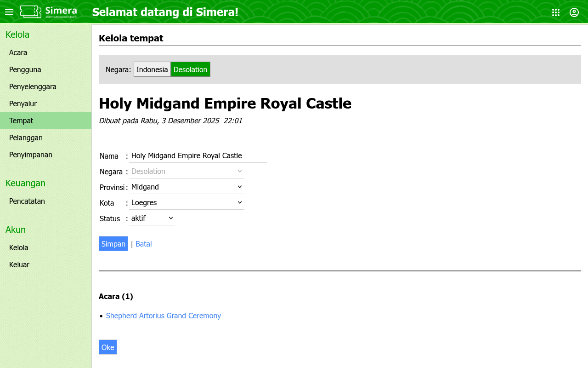This screenshot has height=368, width=588.
Task: Open the Status dropdown
Action: tap(152, 218)
